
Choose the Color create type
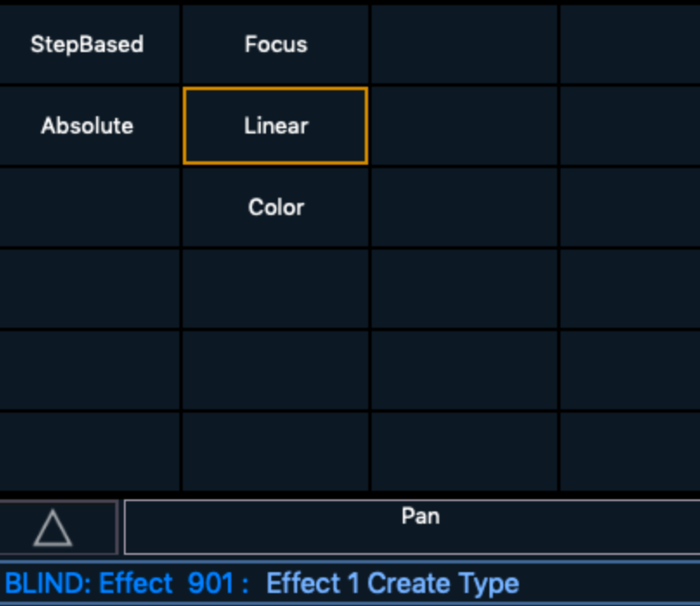coord(275,207)
